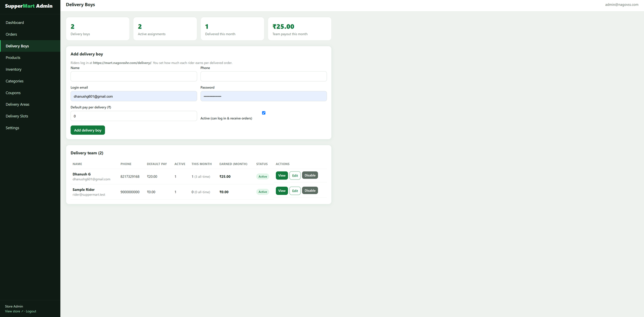
Task: Click Delivery team (2) heading
Action: point(87,153)
